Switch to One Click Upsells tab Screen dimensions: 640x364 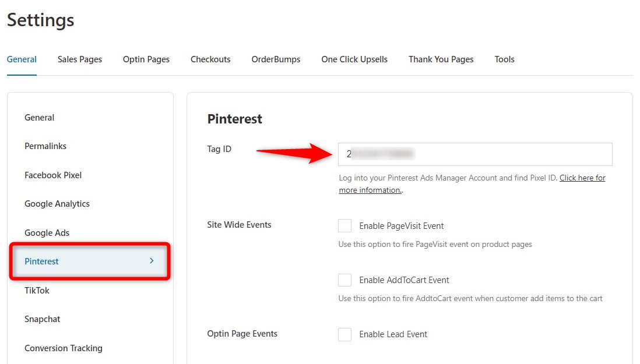pos(354,59)
